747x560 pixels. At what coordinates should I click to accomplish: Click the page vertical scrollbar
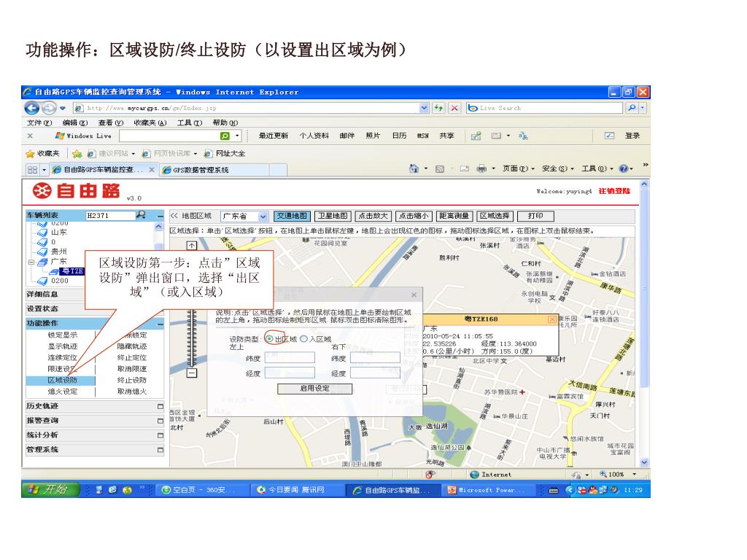pyautogui.click(x=645, y=323)
